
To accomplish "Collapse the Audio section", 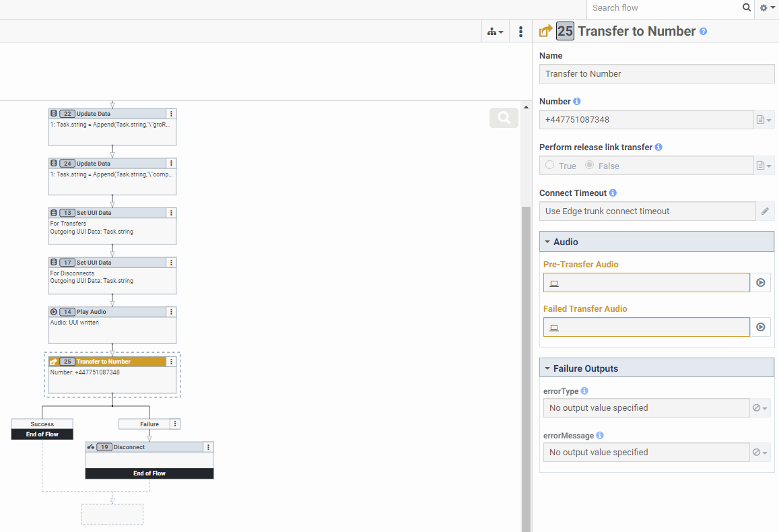I will tap(547, 242).
